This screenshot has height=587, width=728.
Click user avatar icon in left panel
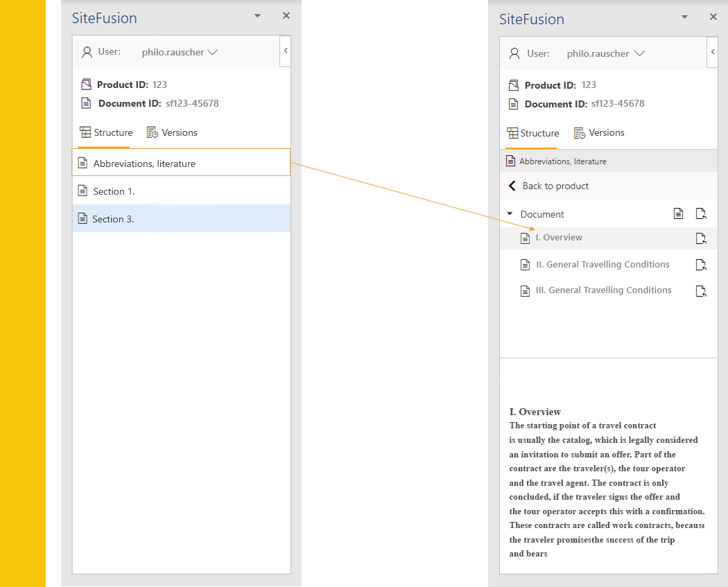coord(87,52)
